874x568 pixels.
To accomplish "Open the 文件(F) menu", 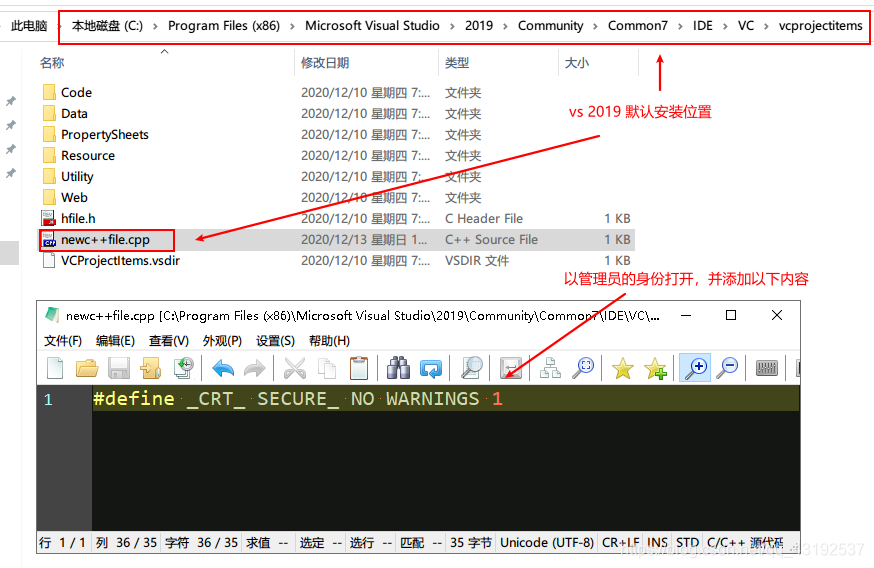I will [63, 341].
